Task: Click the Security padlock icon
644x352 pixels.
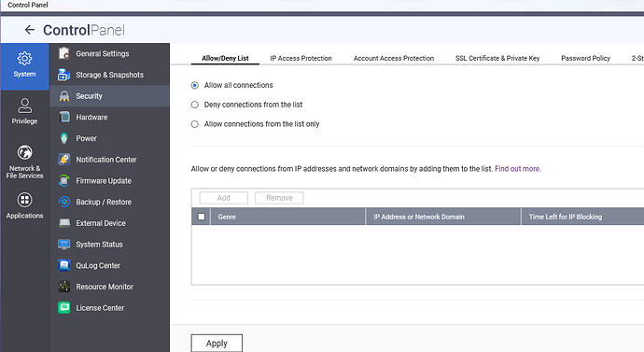Action: coord(64,96)
